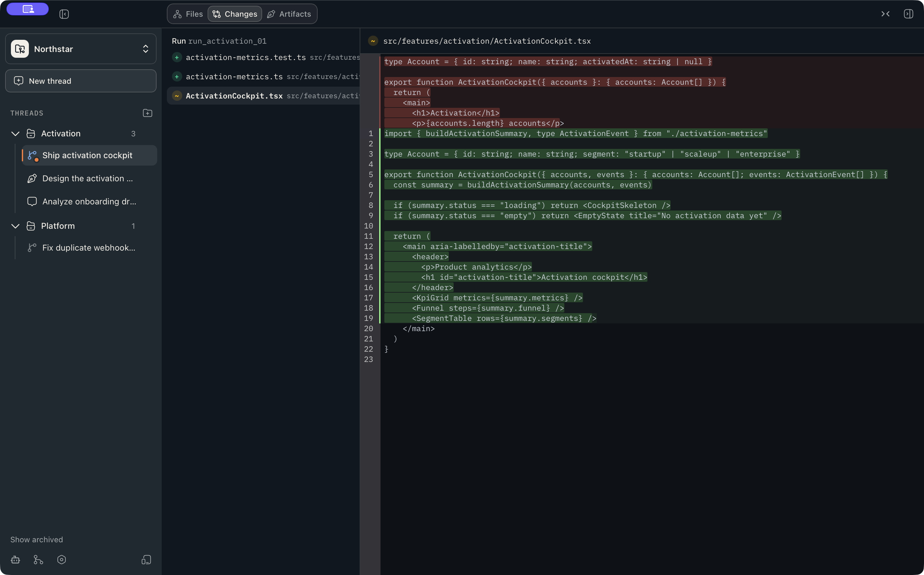Click the chevrons on the Northstar selector
The width and height of the screenshot is (924, 575).
pos(146,49)
